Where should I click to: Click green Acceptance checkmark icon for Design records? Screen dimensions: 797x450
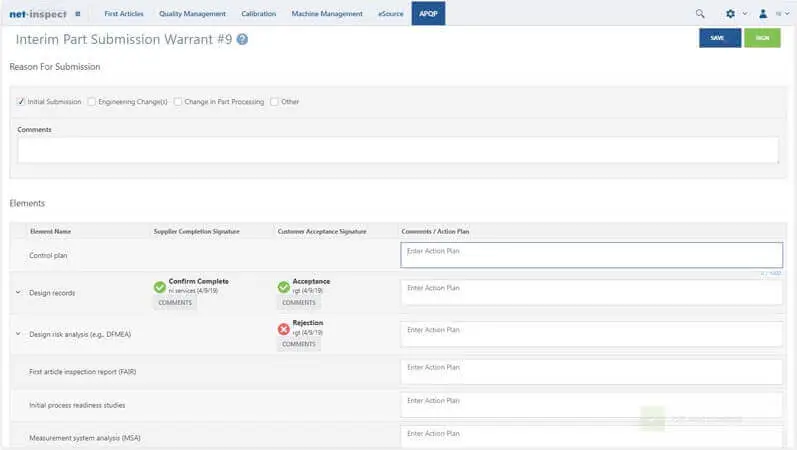pos(284,287)
